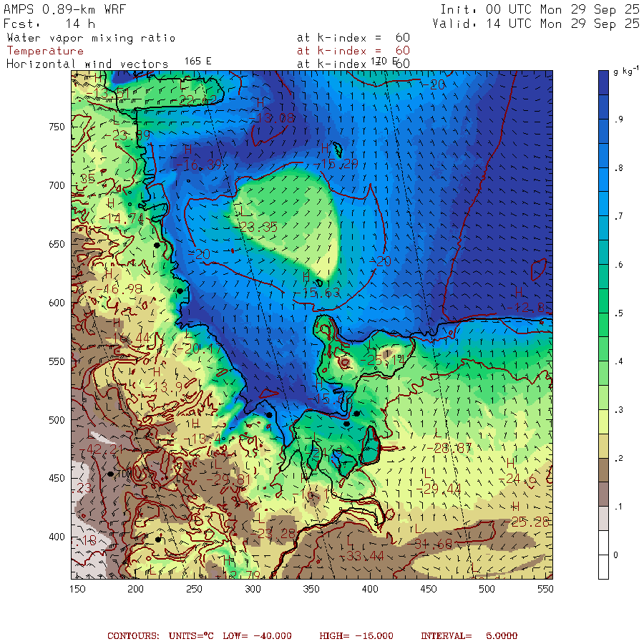
Task: Click the '-15.63' temperature label
Action: coord(317,293)
